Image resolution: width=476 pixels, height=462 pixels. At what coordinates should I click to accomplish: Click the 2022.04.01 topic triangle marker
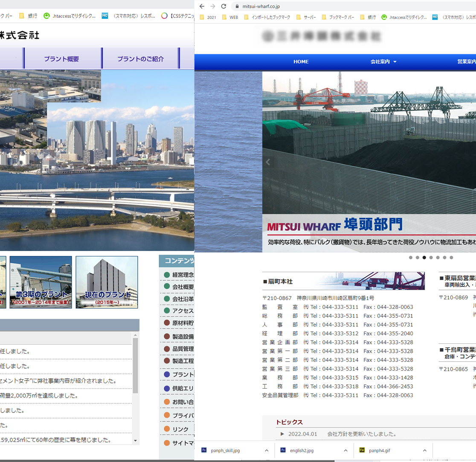click(x=282, y=434)
